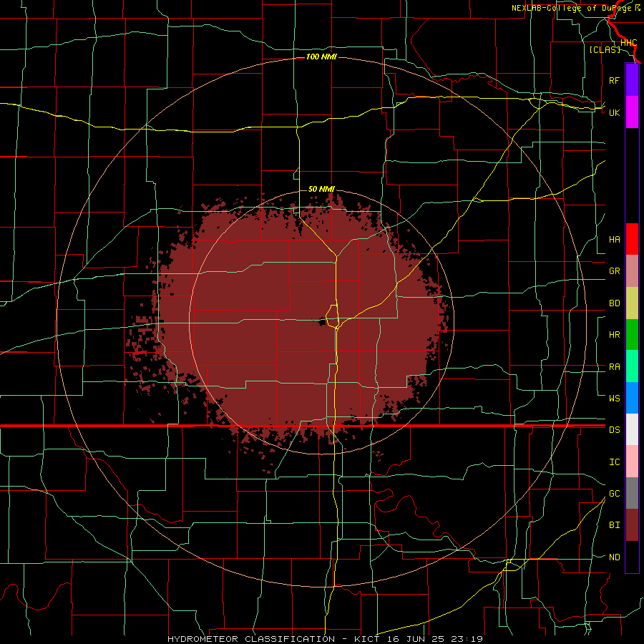Click the 50 NMI range ring label

coord(321,189)
